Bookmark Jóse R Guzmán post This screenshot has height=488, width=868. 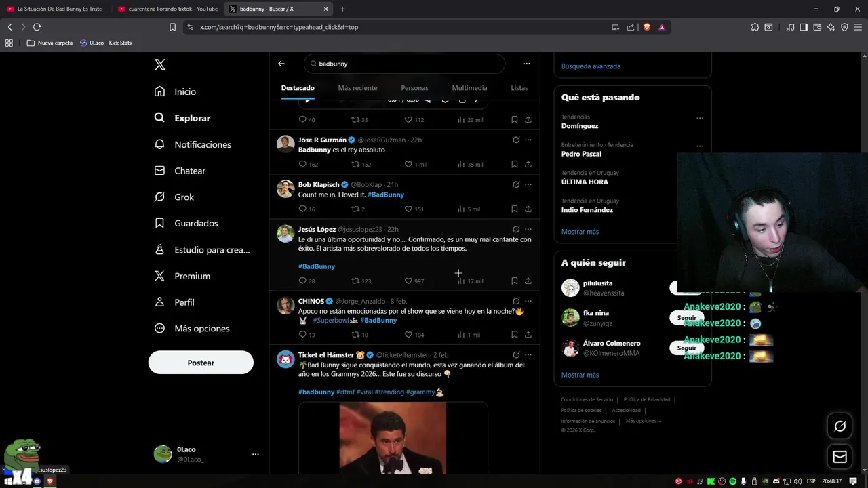pyautogui.click(x=515, y=164)
